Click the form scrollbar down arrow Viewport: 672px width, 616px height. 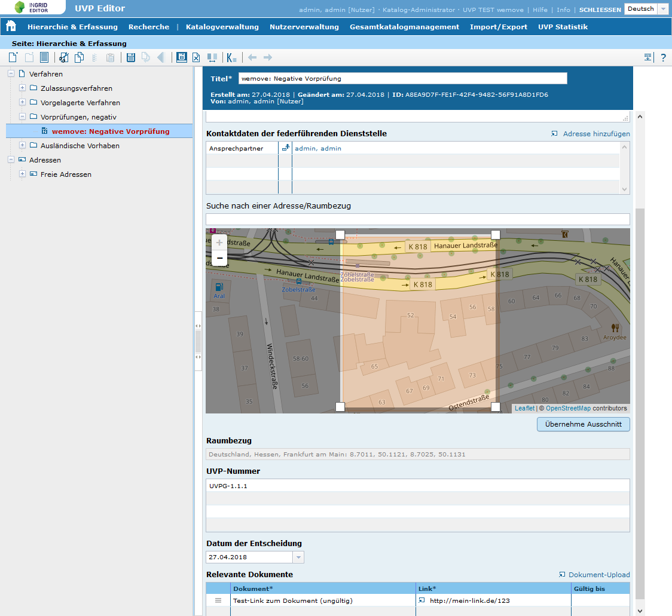point(640,611)
